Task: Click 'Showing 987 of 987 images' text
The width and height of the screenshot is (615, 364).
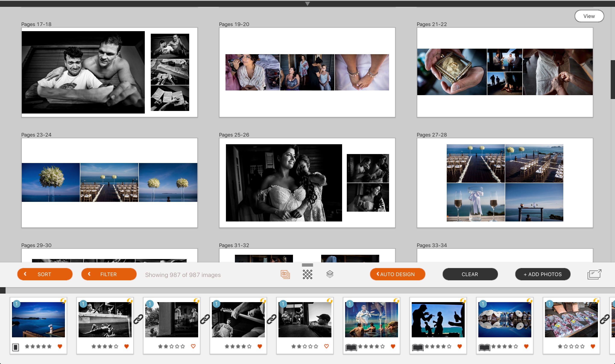Action: 183,275
